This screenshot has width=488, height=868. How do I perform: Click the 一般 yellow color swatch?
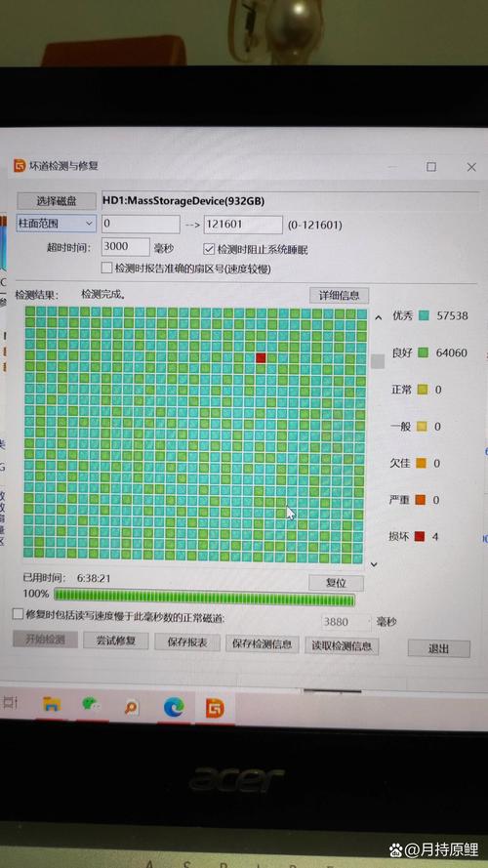421,427
